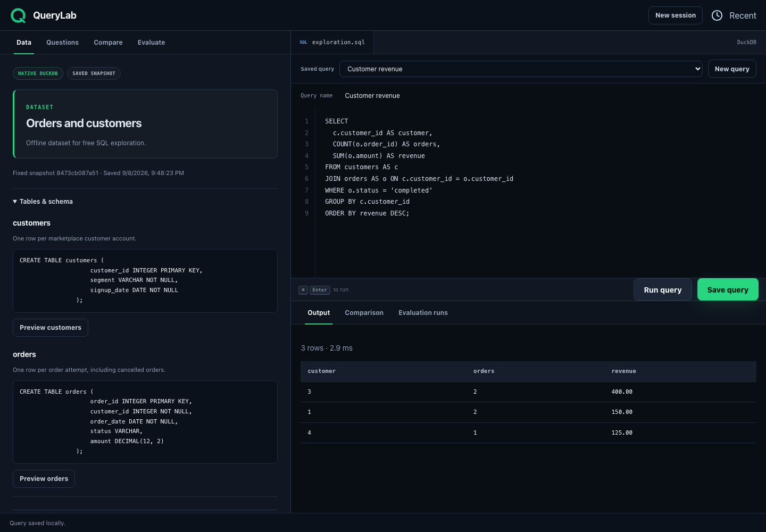The image size is (766, 532).
Task: Open the Evaluation runs tab
Action: coord(423,313)
